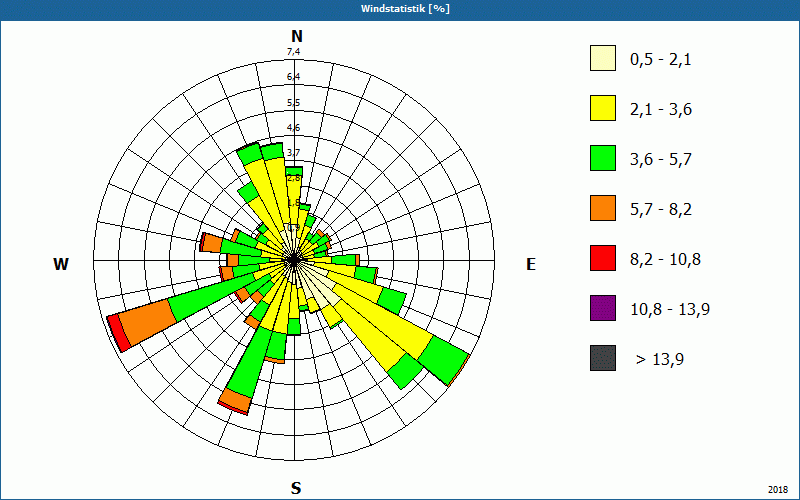Pick the green 3,6 - 5,7 legend swatch
800x500 pixels.
[603, 158]
